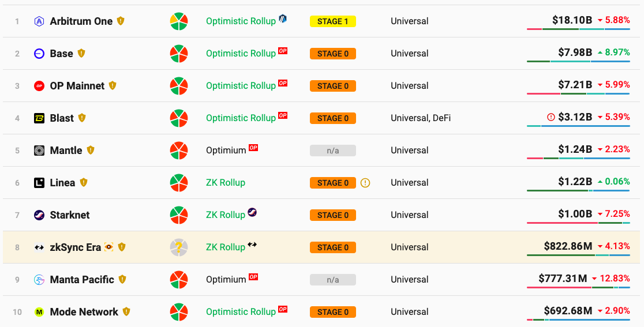Click the Starknet logo icon
Screen dimensions: 644x327
pos(39,215)
